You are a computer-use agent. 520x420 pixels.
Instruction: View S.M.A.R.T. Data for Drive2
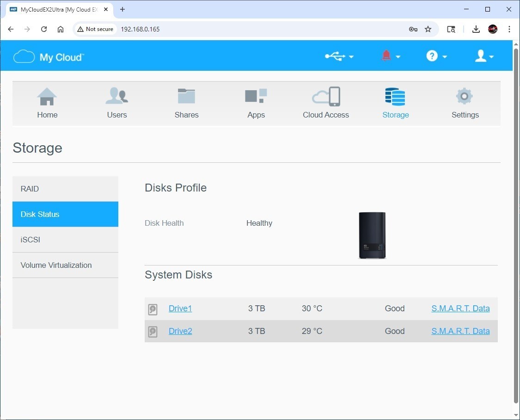click(460, 331)
